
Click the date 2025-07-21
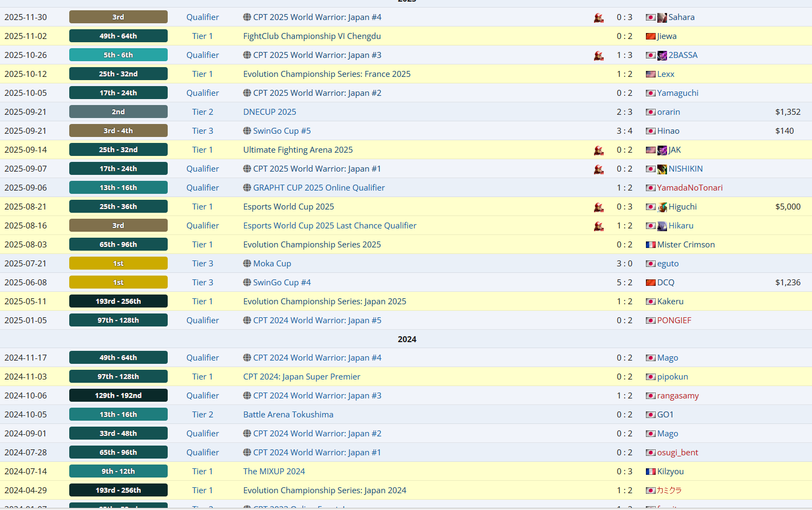[x=25, y=264]
